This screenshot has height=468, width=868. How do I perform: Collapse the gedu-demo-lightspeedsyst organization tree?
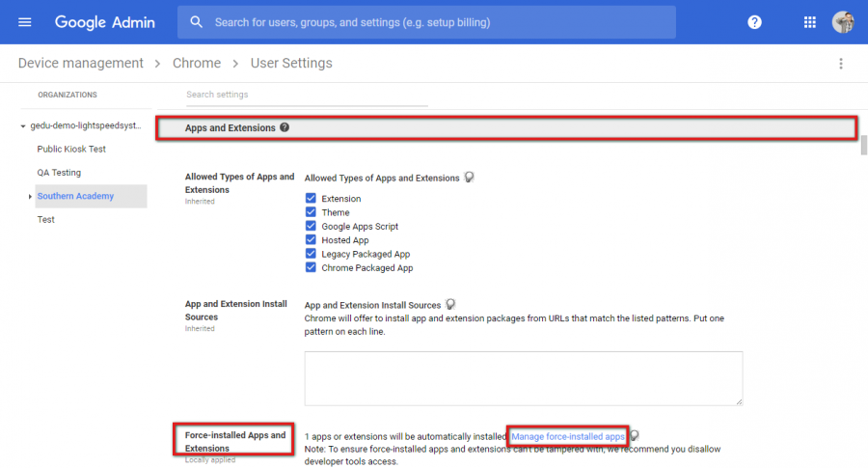[x=23, y=126]
